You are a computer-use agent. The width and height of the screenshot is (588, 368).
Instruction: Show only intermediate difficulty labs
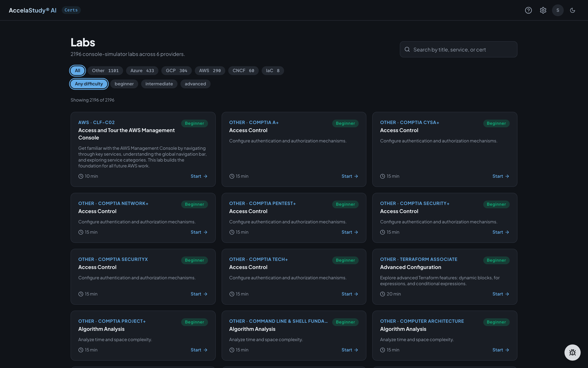tap(159, 84)
